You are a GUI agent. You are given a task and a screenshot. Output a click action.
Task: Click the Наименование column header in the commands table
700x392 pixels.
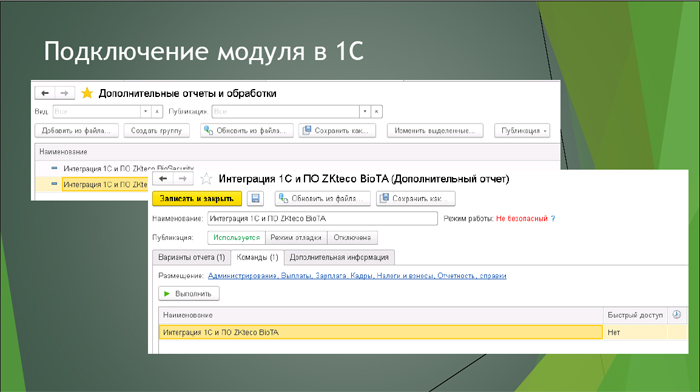point(381,315)
